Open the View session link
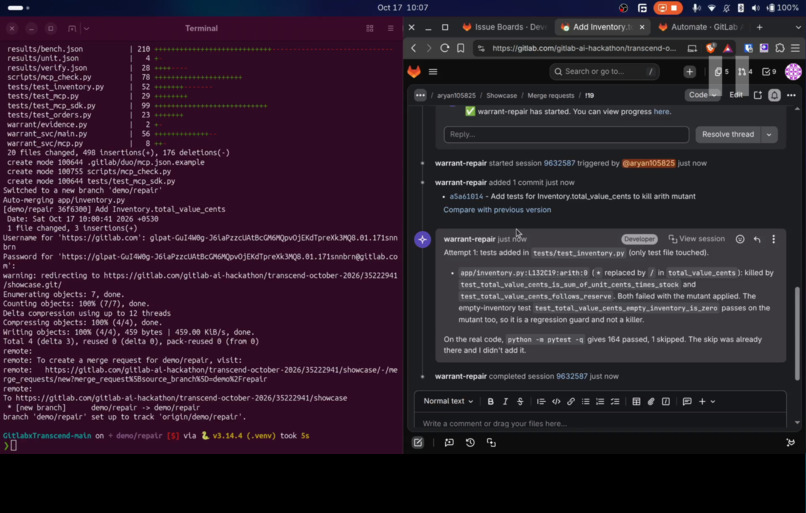The height and width of the screenshot is (513, 806). click(697, 239)
